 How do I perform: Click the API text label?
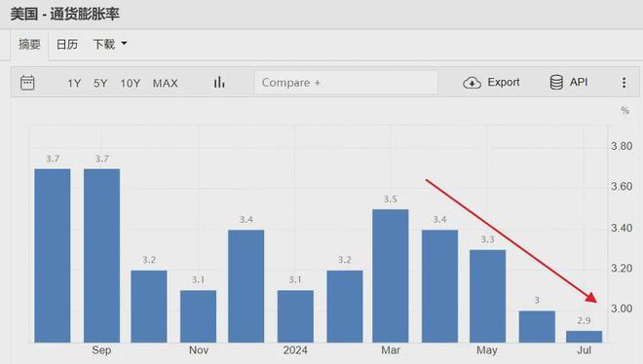[x=578, y=83]
